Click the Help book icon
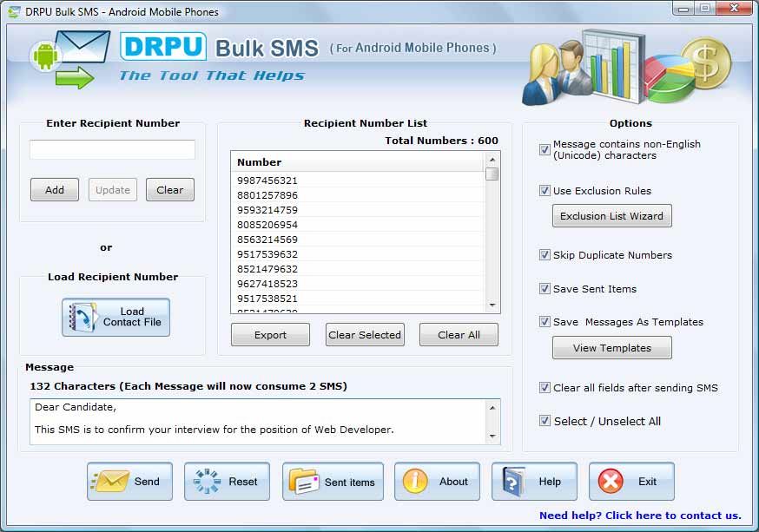The width and height of the screenshot is (759, 532). [513, 481]
